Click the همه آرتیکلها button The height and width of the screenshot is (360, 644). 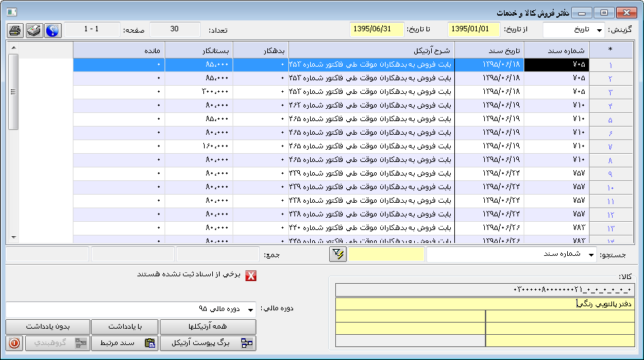point(207,327)
